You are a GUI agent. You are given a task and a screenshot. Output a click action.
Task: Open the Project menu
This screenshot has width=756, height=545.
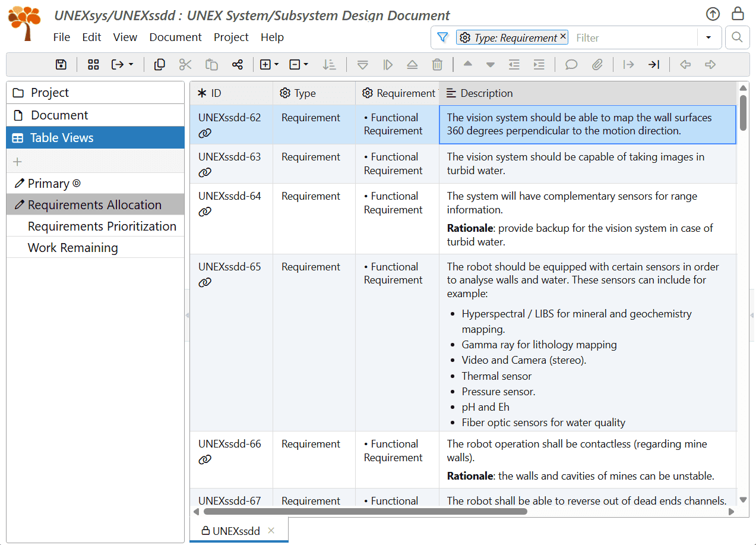point(231,37)
